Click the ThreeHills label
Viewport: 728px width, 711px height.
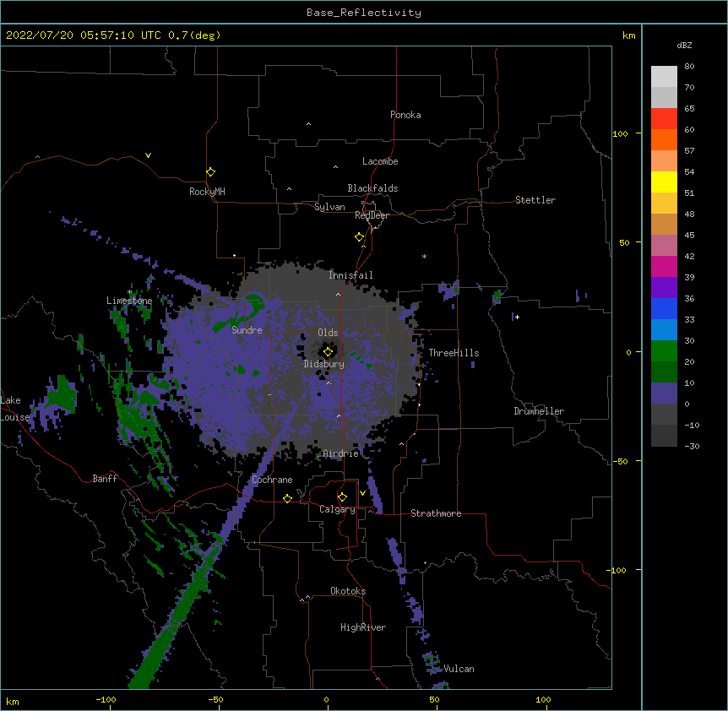pos(454,353)
